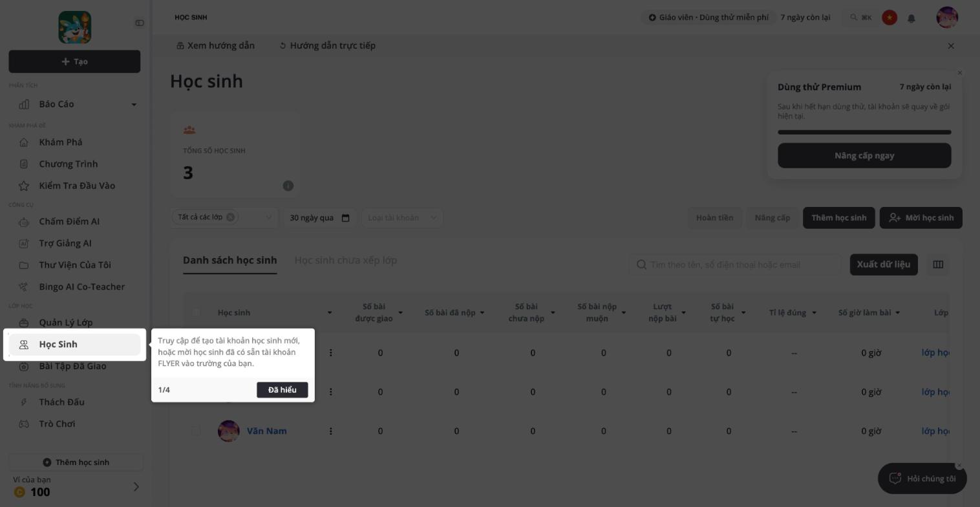Click 'Đã hiểu' in the tooltip
The width and height of the screenshot is (980, 507).
(x=282, y=390)
